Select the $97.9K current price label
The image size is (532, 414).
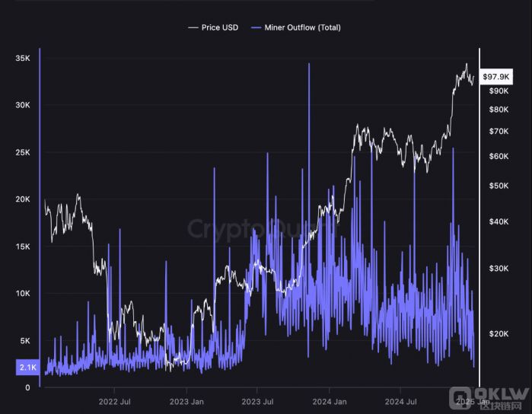[x=495, y=77]
